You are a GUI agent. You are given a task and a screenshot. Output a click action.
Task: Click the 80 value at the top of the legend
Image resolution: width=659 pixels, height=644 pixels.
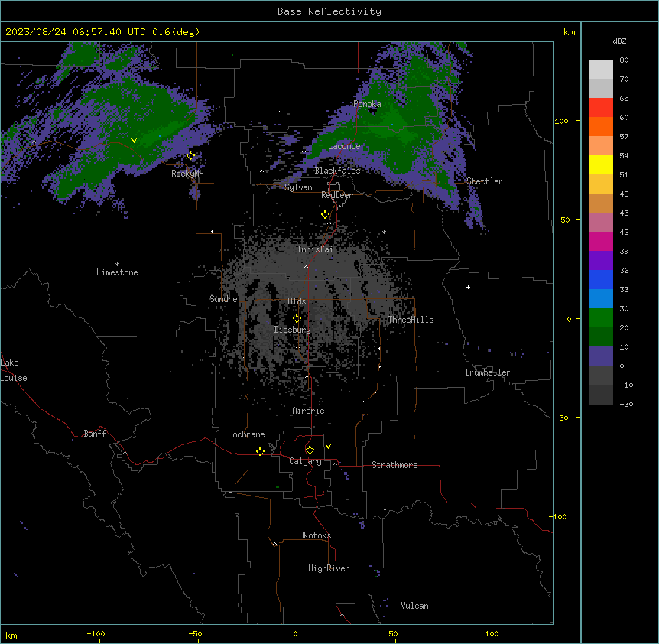click(x=624, y=60)
